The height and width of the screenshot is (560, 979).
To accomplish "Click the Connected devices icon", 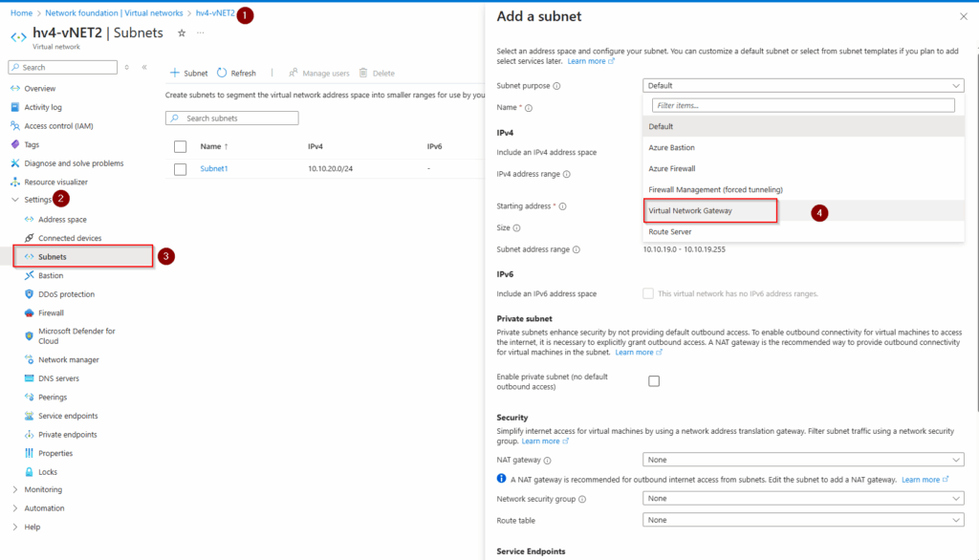I will coord(29,239).
